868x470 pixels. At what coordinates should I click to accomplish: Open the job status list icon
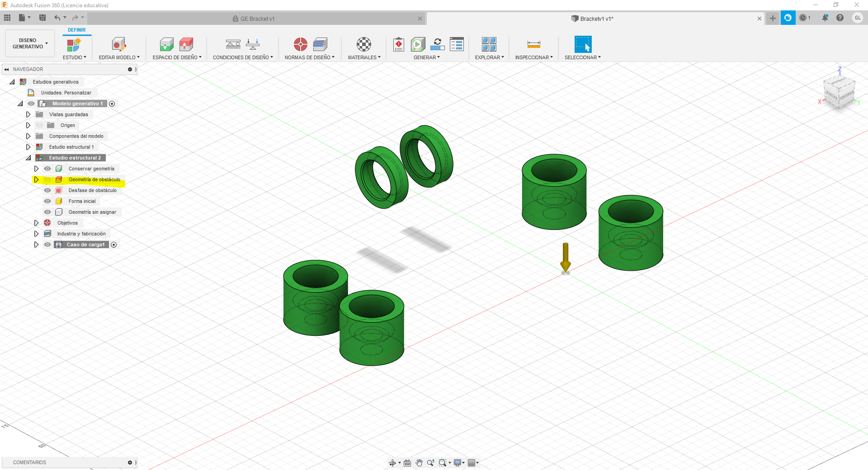[457, 44]
